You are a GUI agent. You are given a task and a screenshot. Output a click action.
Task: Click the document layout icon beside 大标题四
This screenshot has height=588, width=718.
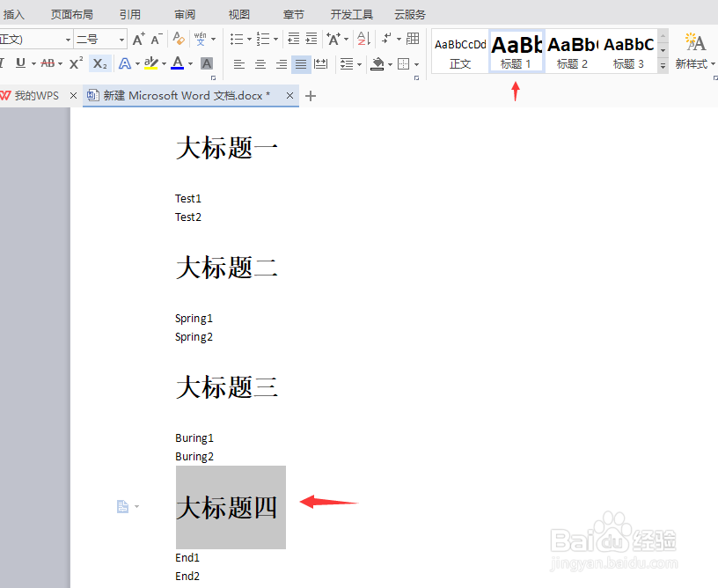[x=122, y=506]
